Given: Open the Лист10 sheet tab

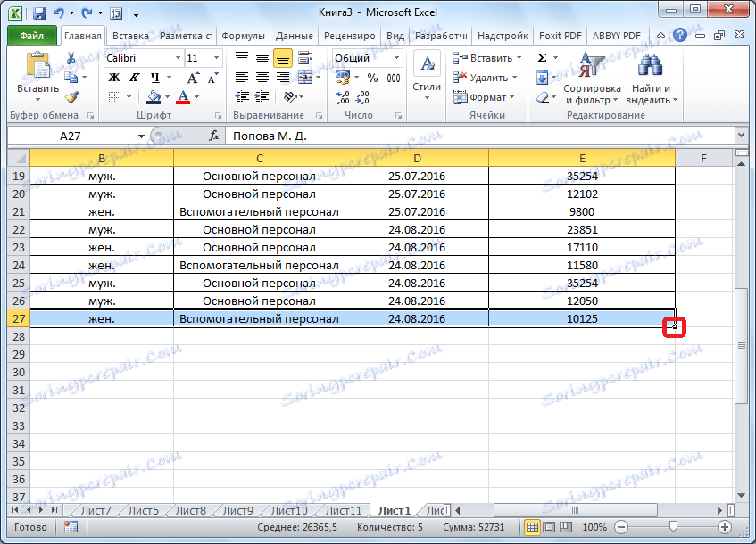Looking at the screenshot, I should pyautogui.click(x=288, y=511).
